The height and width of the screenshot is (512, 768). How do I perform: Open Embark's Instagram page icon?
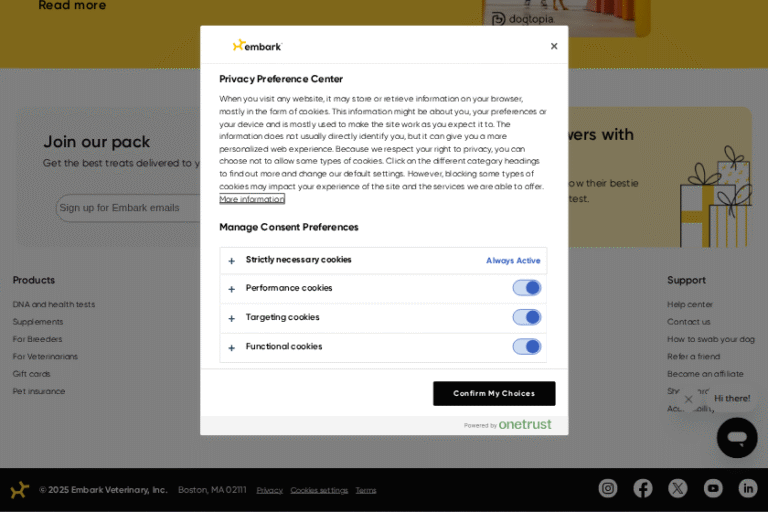608,488
